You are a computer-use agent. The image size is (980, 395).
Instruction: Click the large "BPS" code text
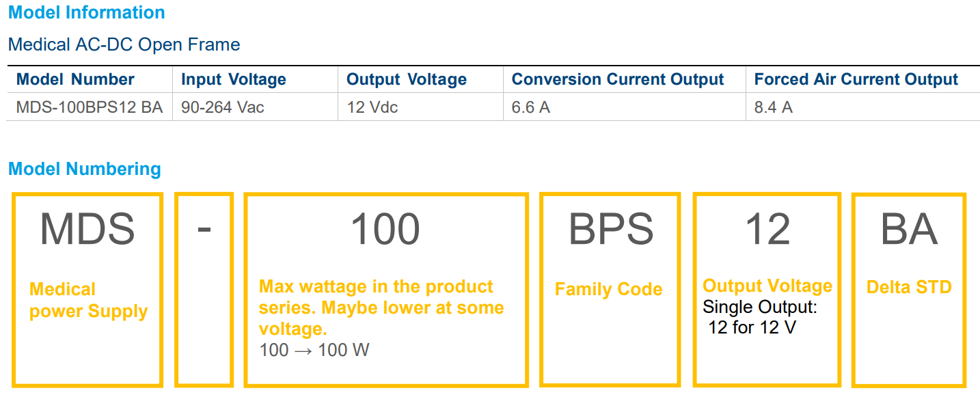point(610,229)
